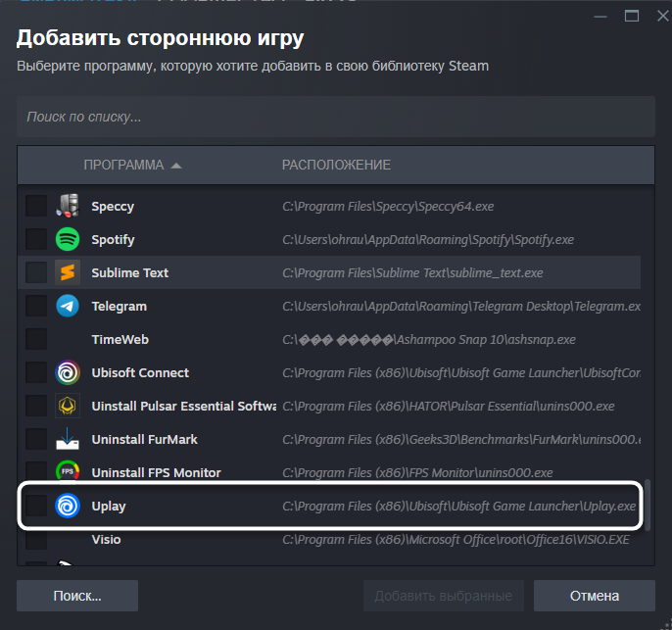Click the Speccy program icon
This screenshot has height=630, width=672.
point(68,206)
